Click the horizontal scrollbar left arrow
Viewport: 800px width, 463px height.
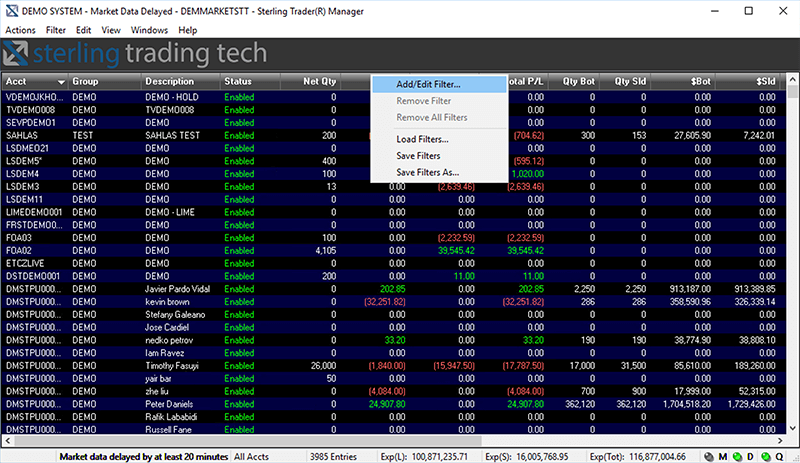7,441
